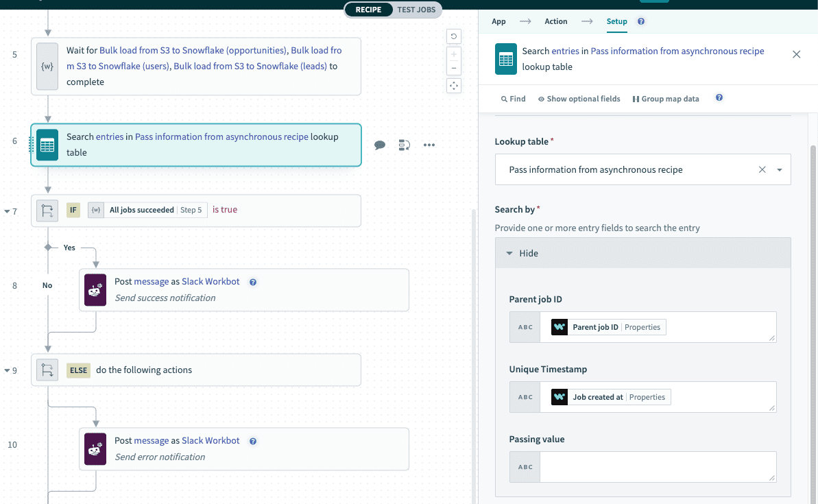Toggle Show optional fields
The height and width of the screenshot is (504, 818).
[x=579, y=99]
